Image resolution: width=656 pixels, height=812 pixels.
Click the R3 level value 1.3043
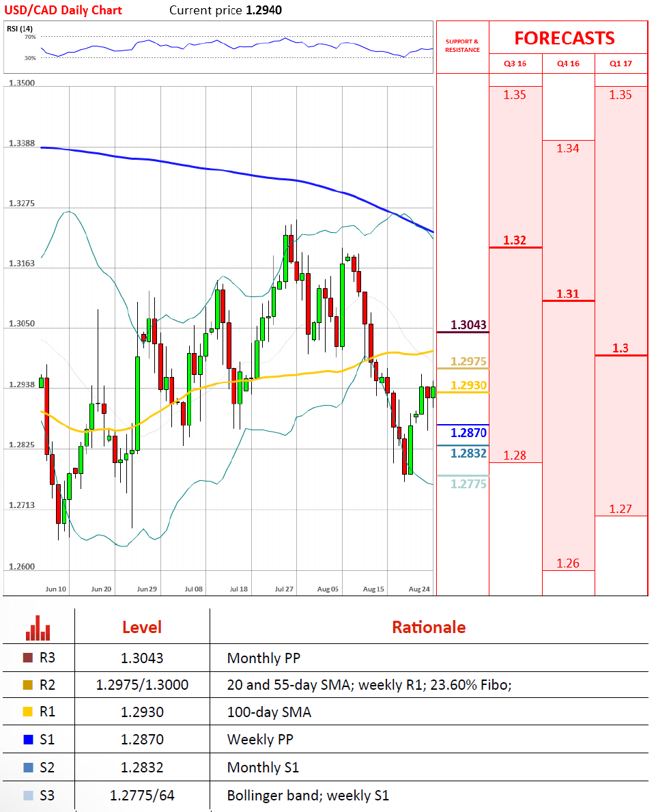142,658
